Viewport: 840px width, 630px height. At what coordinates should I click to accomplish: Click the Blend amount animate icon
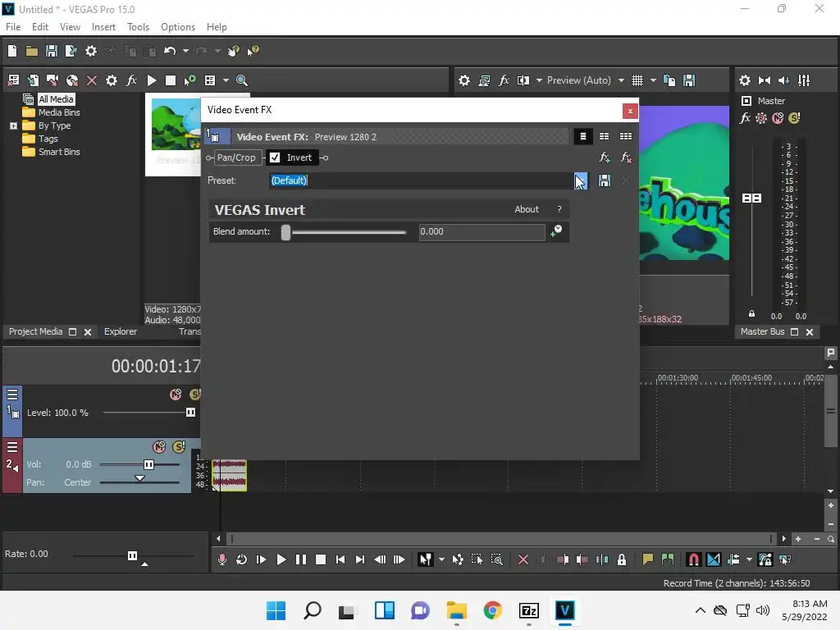click(556, 231)
